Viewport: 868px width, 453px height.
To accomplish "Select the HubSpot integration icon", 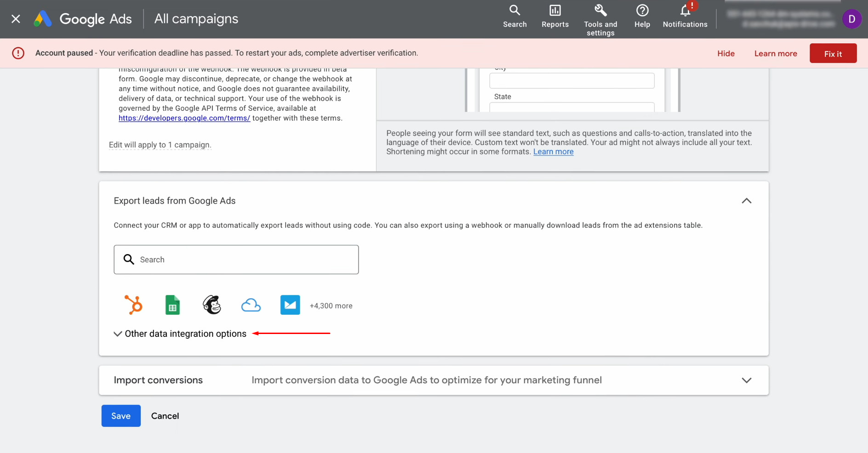I will point(133,305).
